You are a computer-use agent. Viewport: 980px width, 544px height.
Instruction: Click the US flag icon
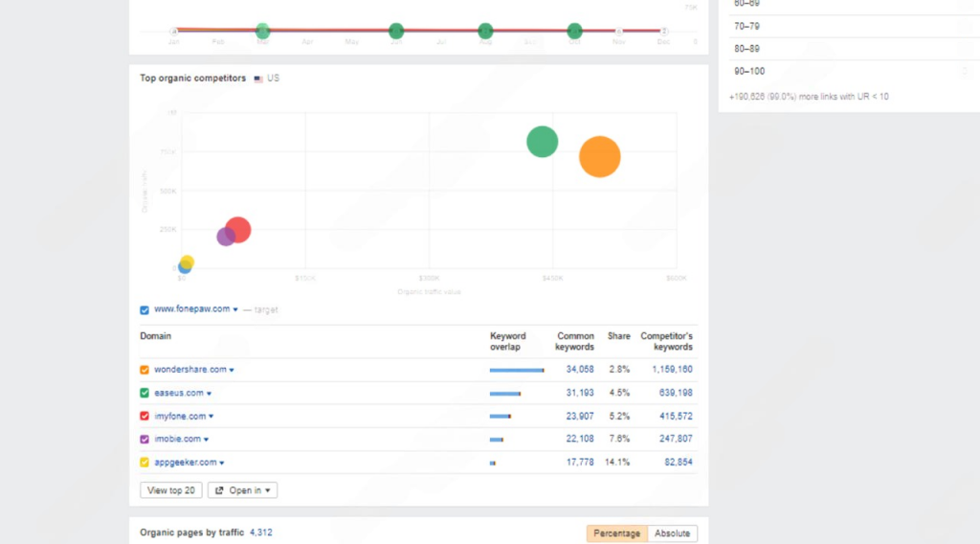coord(258,79)
